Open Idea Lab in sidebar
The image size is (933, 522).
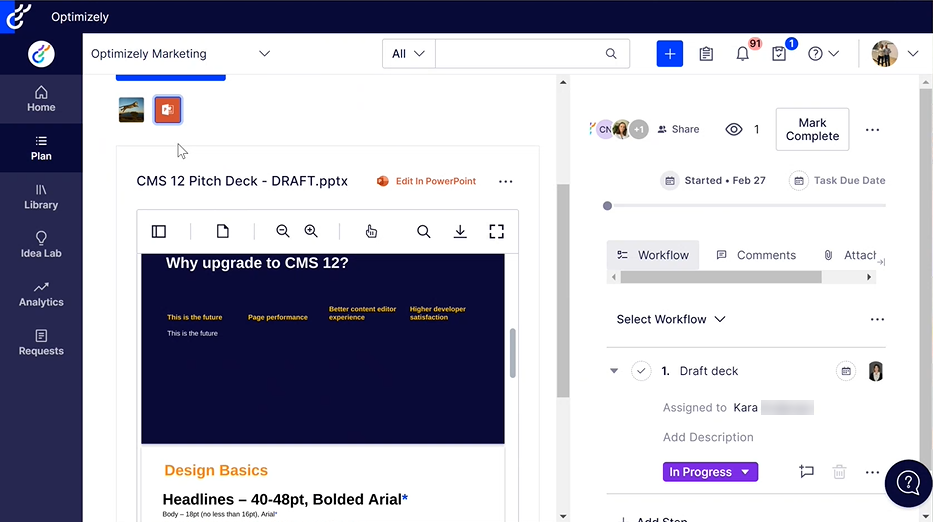click(x=41, y=245)
